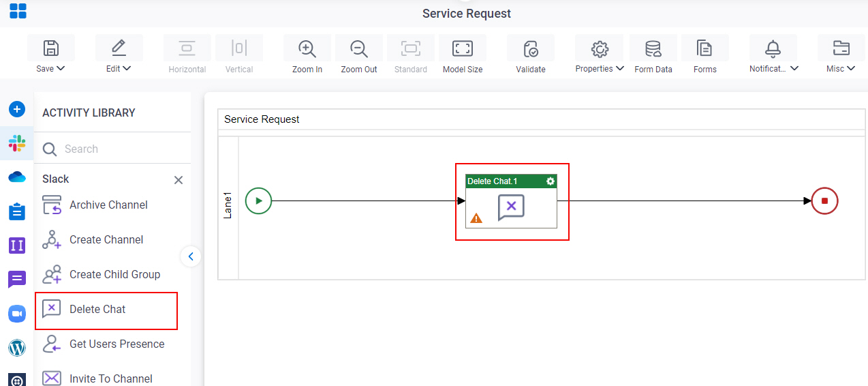The height and width of the screenshot is (386, 868).
Task: Click the Misc folder icon
Action: pos(841,48)
